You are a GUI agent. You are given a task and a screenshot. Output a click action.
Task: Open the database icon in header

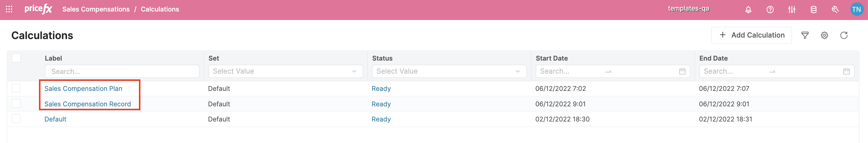[813, 9]
